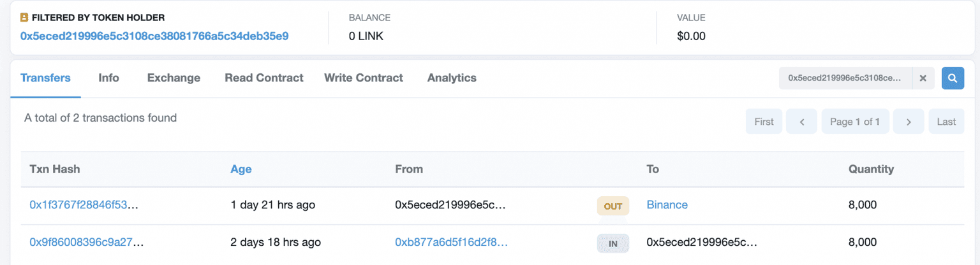Open transaction hash 0x9f86008396c9a27
The height and width of the screenshot is (265, 980).
[x=86, y=242]
